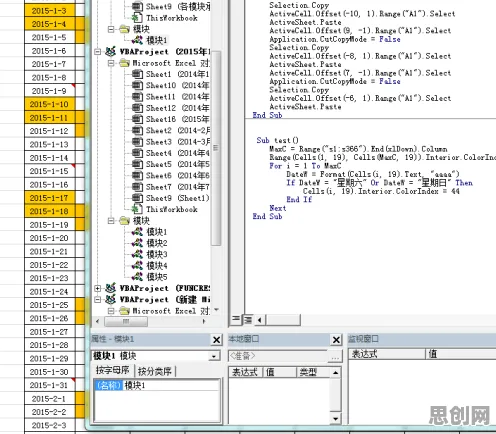The width and height of the screenshot is (496, 434).
Task: Collapse the VBAProject (新建 project node
Action: pos(98,300)
